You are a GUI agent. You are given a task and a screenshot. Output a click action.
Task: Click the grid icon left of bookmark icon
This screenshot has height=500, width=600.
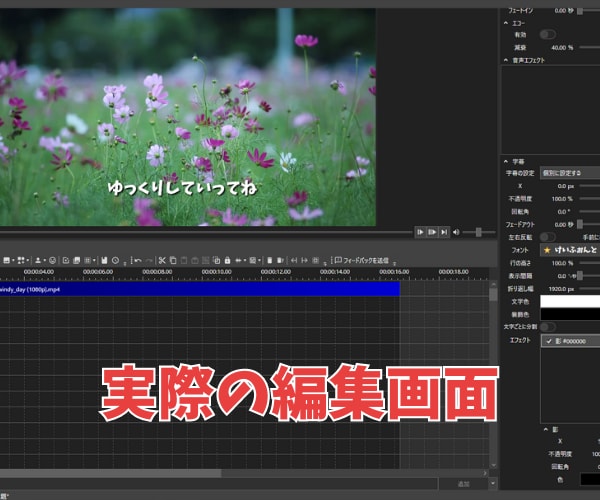[87, 261]
